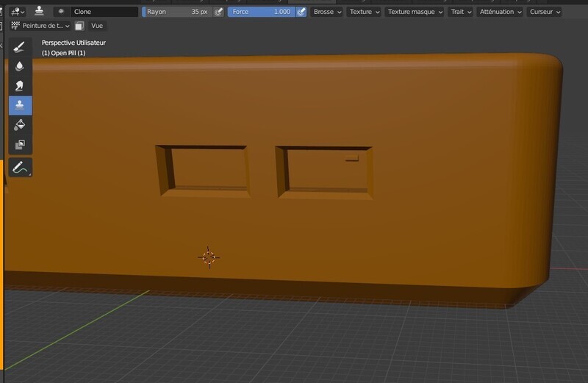Select the Annotate tool
This screenshot has height=383, width=588.
click(20, 168)
